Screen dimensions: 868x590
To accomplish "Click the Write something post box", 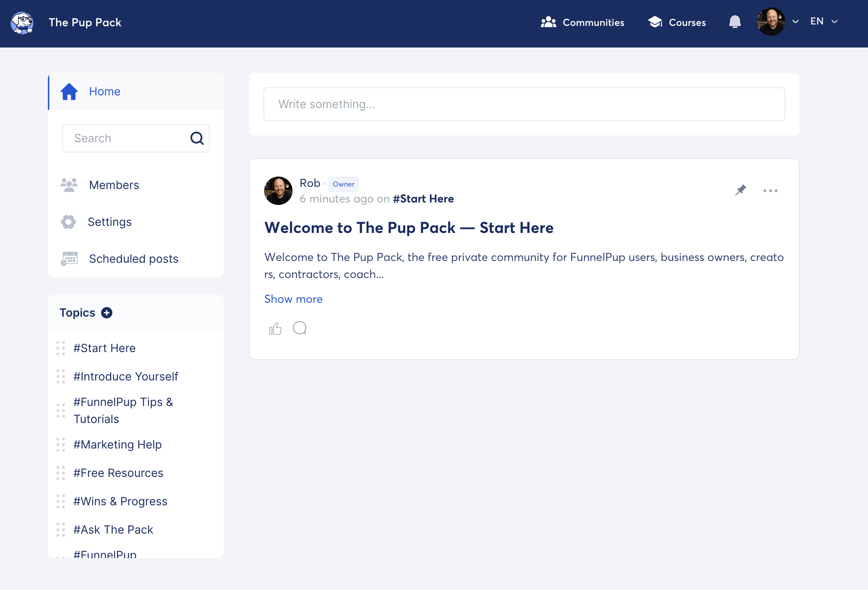I will pyautogui.click(x=524, y=104).
